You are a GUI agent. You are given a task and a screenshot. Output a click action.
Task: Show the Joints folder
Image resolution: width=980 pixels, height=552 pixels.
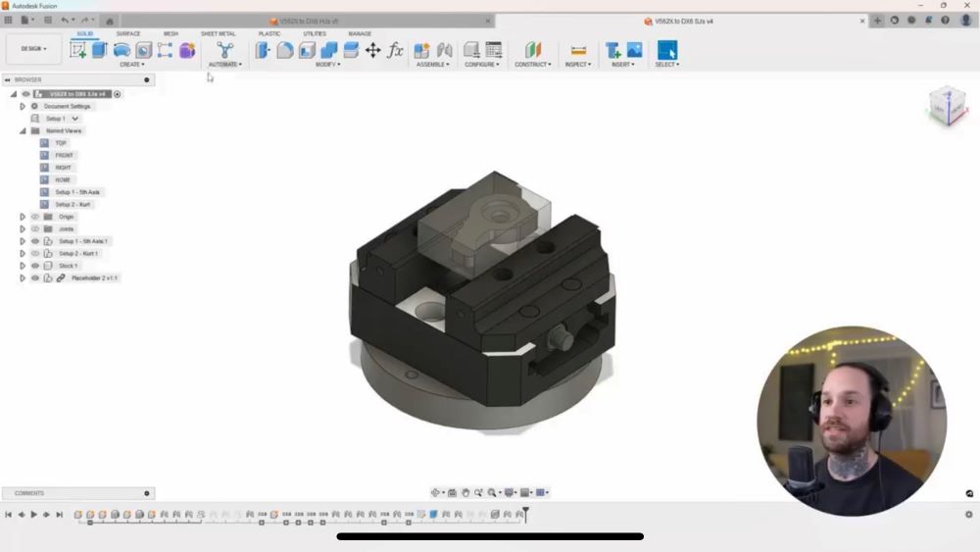click(35, 228)
